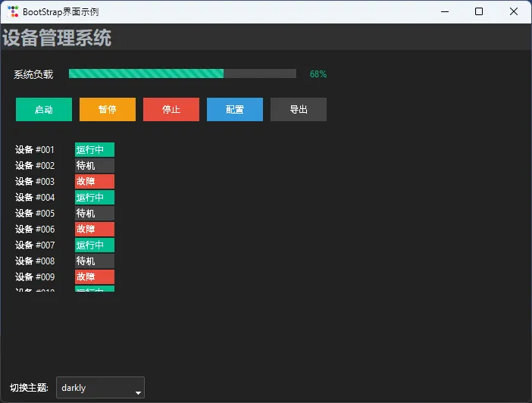Click 故障 status badge of 设备 #003
The width and height of the screenshot is (532, 403).
pos(94,182)
